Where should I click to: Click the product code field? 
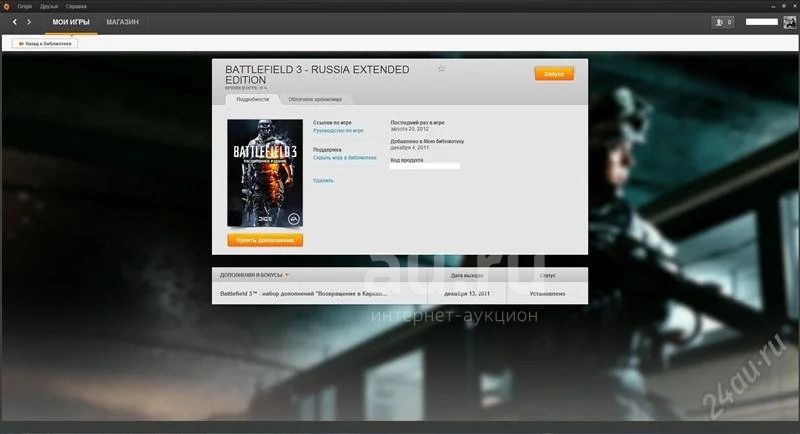[424, 166]
